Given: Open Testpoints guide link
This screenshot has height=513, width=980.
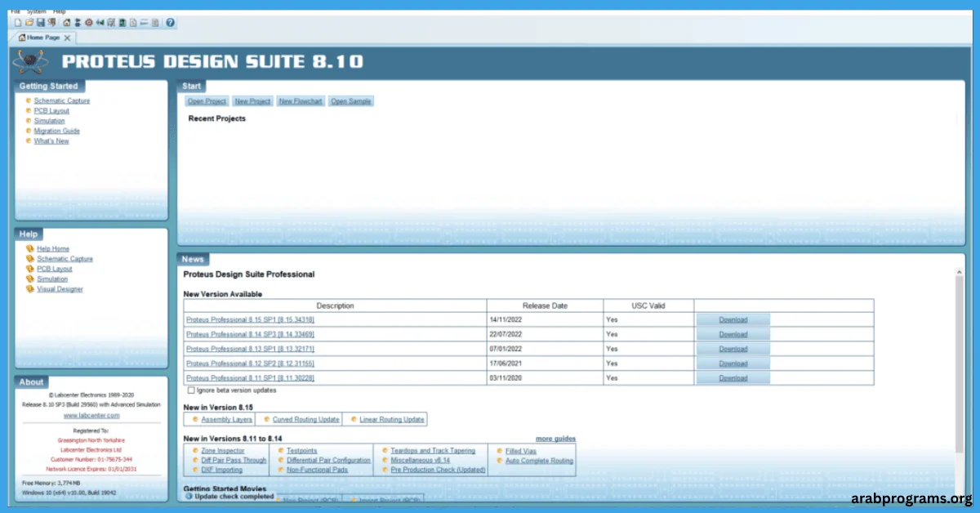Looking at the screenshot, I should point(302,450).
